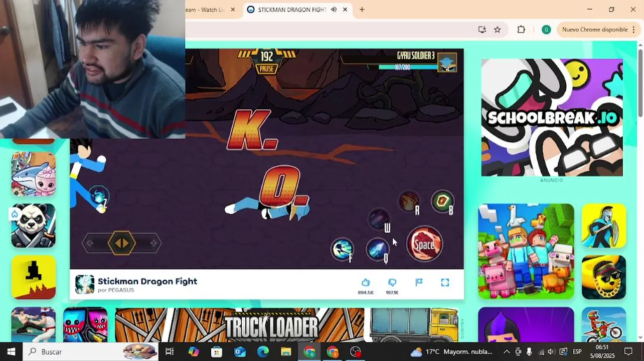Open the motorbike rider game thumbnail
Screen dimensions: 644x361
(604, 324)
